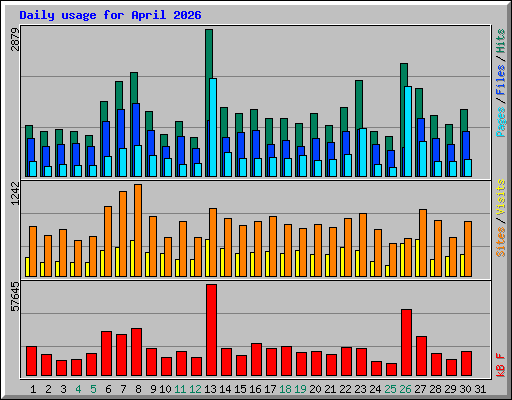Click the yellow sites bar for day 25
The height and width of the screenshot is (400, 512).
tap(387, 271)
